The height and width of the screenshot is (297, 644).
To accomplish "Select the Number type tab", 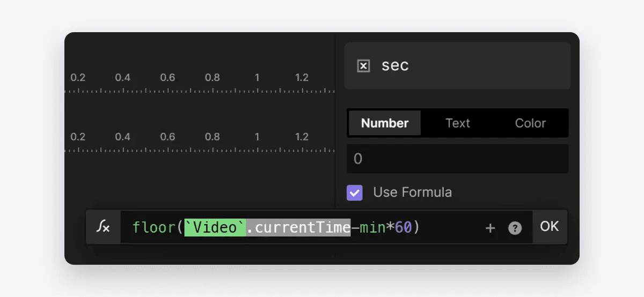I will (x=385, y=123).
